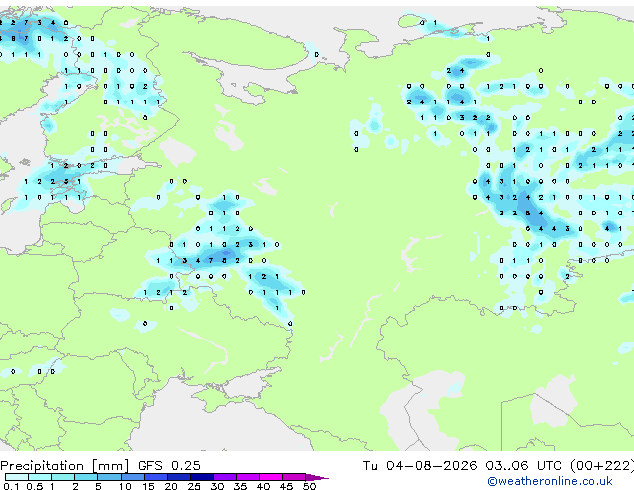Click the 0.1–0.5 mm legend color swatch
The height and width of the screenshot is (490, 634).
17,477
